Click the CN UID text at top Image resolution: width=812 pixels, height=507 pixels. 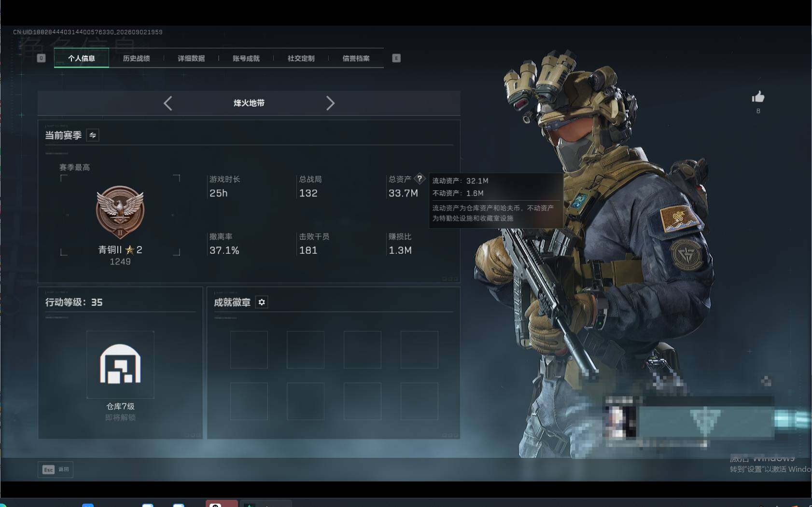(x=88, y=32)
